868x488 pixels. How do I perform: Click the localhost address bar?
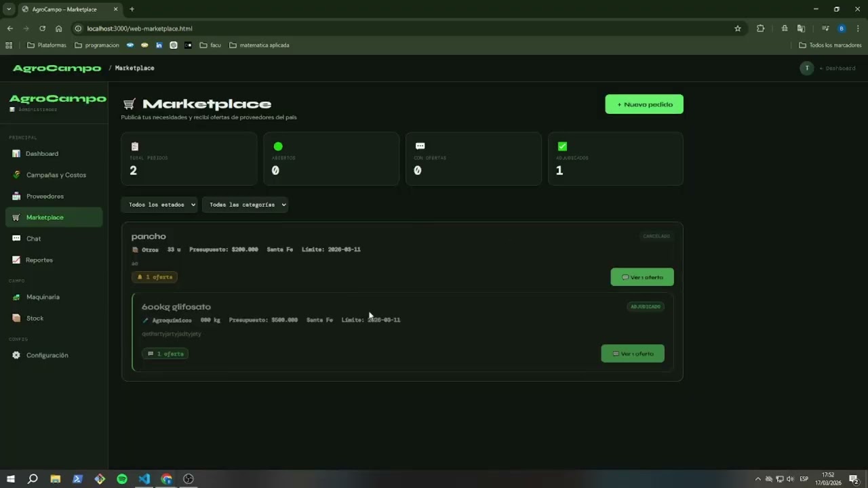407,28
